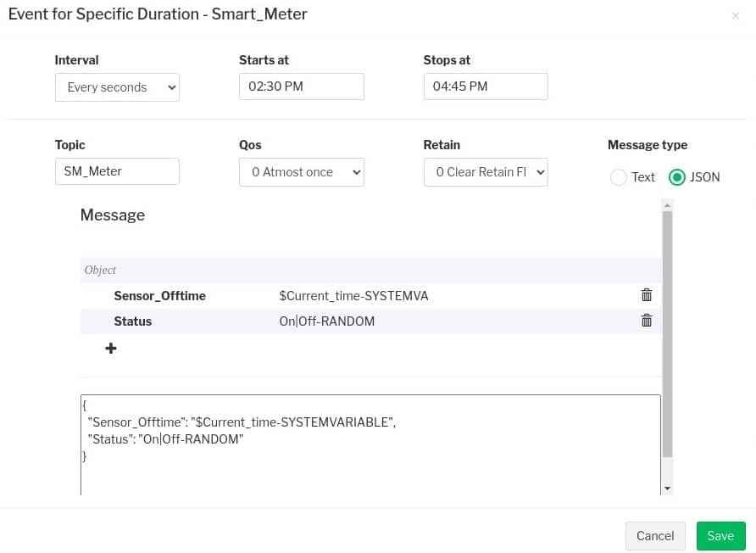Click the scrollbar up arrow
The height and width of the screenshot is (553, 756).
[x=667, y=205]
